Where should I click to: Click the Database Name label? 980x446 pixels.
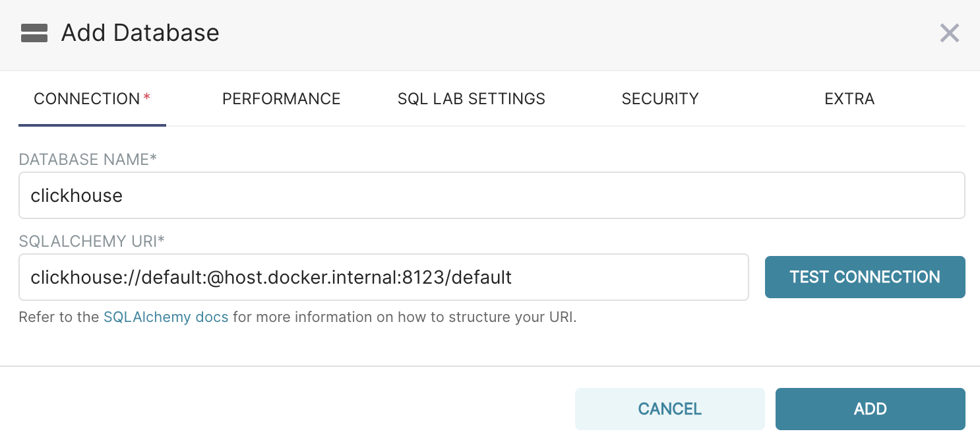(87, 159)
